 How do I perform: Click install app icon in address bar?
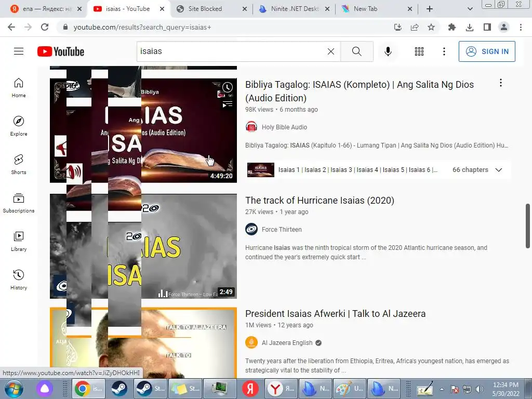pos(397,27)
